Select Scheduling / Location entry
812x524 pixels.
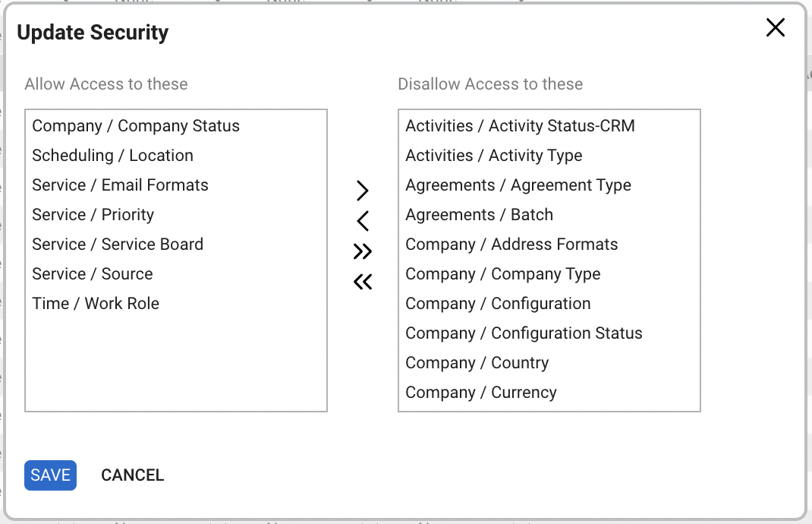112,156
